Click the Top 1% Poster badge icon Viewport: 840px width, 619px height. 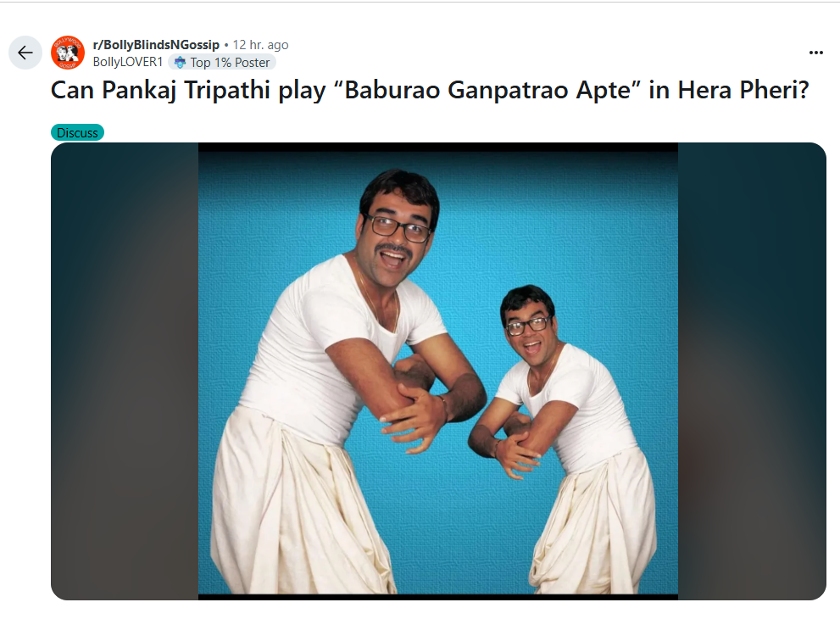pyautogui.click(x=180, y=63)
